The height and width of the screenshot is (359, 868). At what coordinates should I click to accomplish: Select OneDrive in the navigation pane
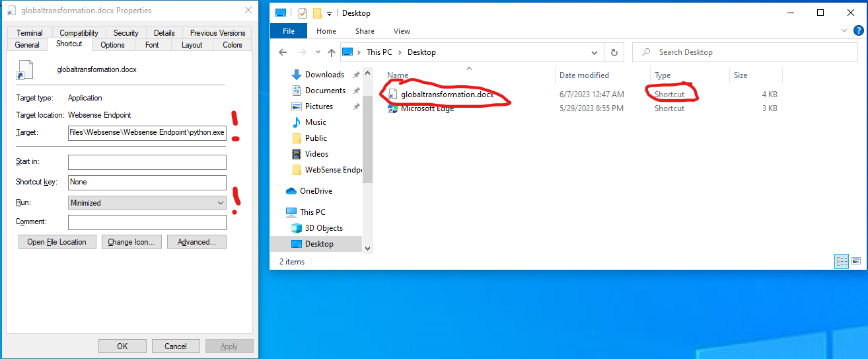tap(316, 191)
